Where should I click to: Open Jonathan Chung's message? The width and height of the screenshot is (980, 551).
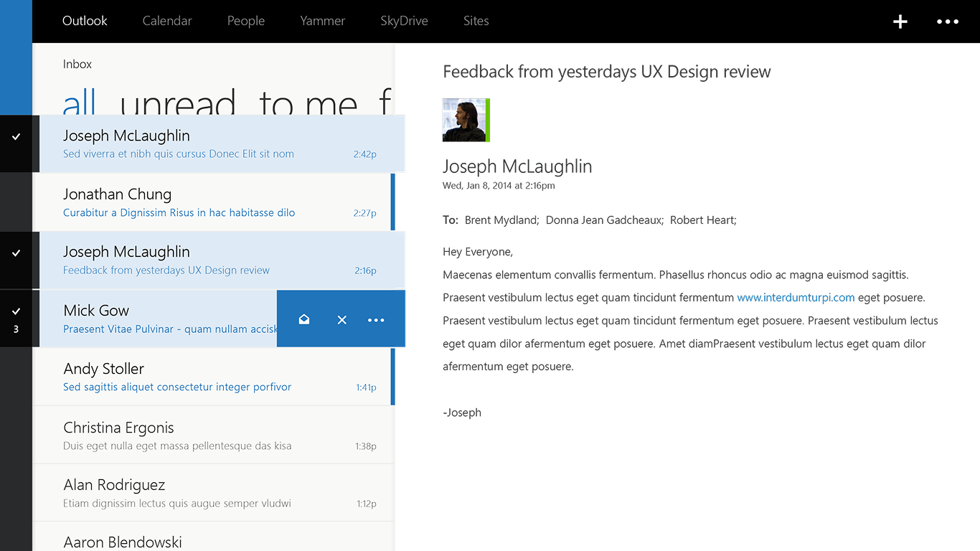click(x=214, y=202)
